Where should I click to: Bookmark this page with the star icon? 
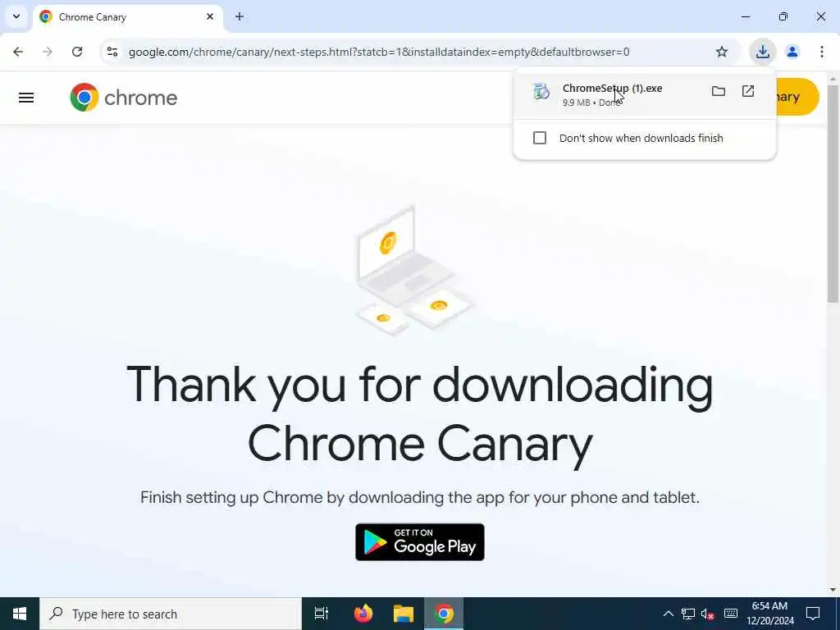pyautogui.click(x=722, y=52)
